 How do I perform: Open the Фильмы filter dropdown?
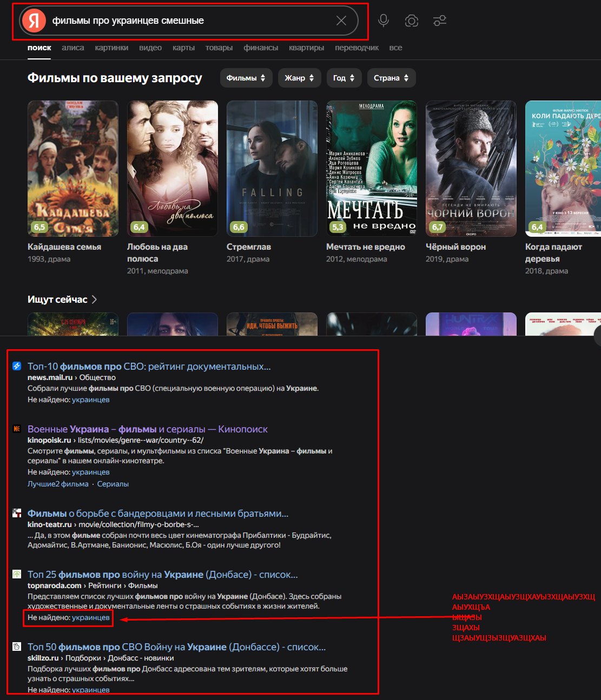[246, 78]
